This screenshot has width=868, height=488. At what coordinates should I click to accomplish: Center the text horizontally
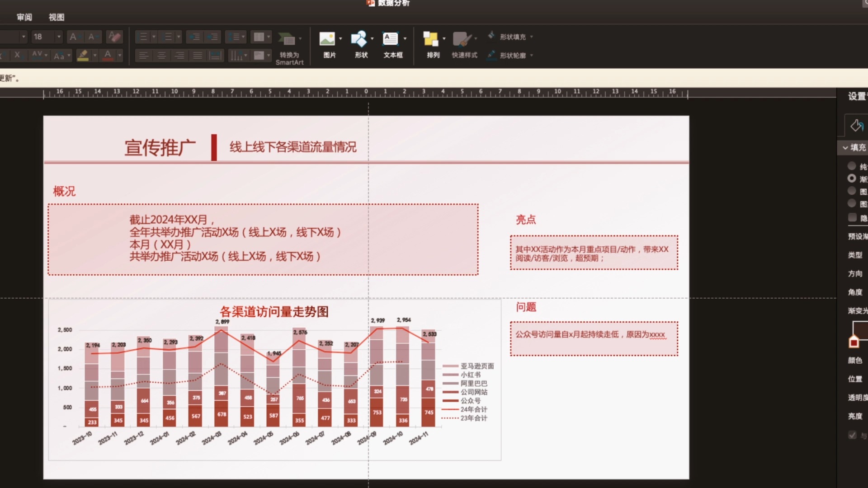[161, 56]
